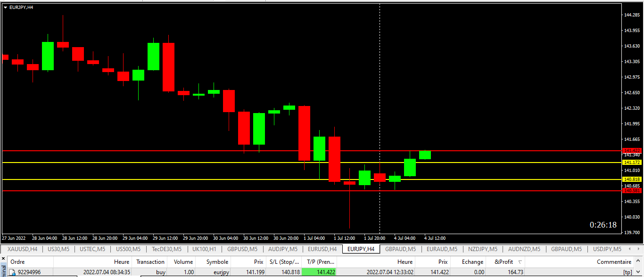Click the yellow 141.172 price label
Image resolution: width=644 pixels, height=277 pixels.
631,163
